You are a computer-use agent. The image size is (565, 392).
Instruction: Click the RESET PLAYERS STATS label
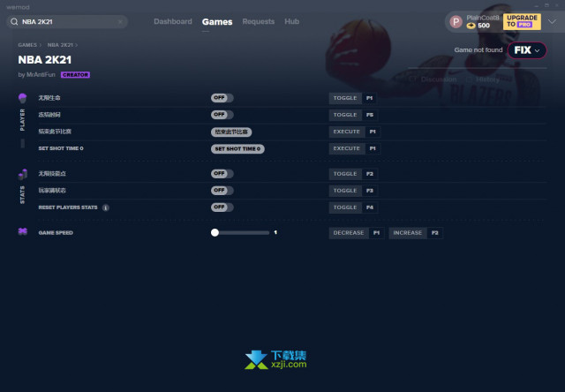pyautogui.click(x=68, y=207)
